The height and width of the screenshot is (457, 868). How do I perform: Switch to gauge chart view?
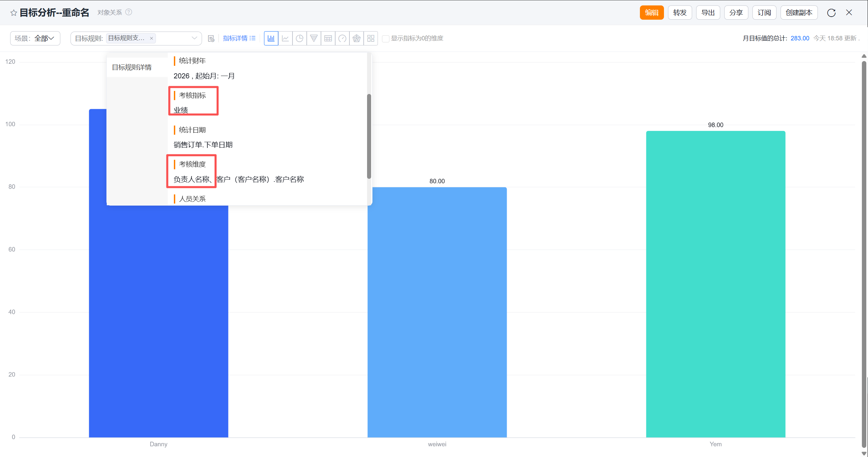[x=342, y=38]
